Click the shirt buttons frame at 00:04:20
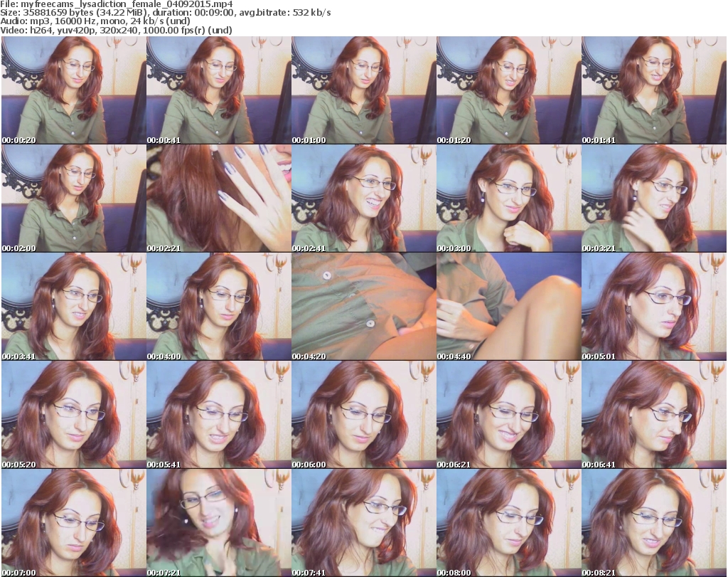The height and width of the screenshot is (577, 728). tap(363, 307)
